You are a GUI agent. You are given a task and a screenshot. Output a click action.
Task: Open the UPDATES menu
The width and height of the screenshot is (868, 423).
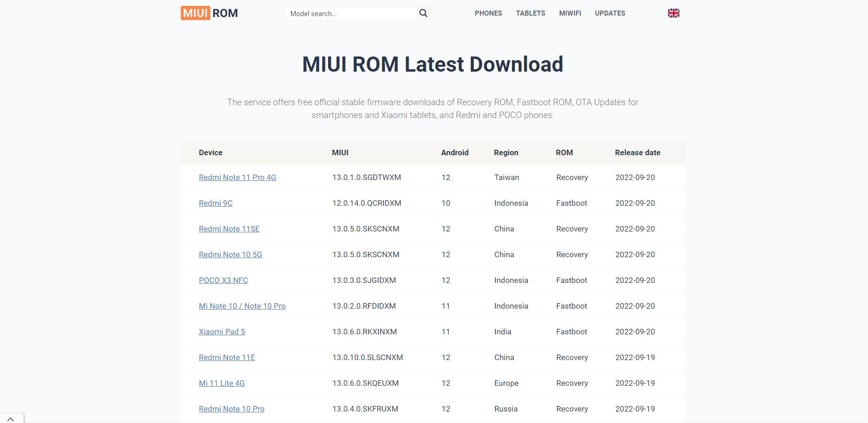pyautogui.click(x=610, y=13)
